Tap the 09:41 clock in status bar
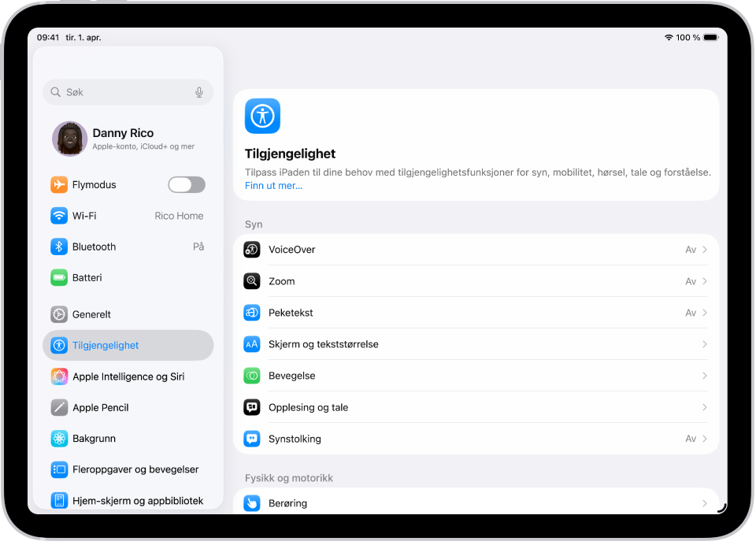The height and width of the screenshot is (545, 756). click(x=48, y=38)
